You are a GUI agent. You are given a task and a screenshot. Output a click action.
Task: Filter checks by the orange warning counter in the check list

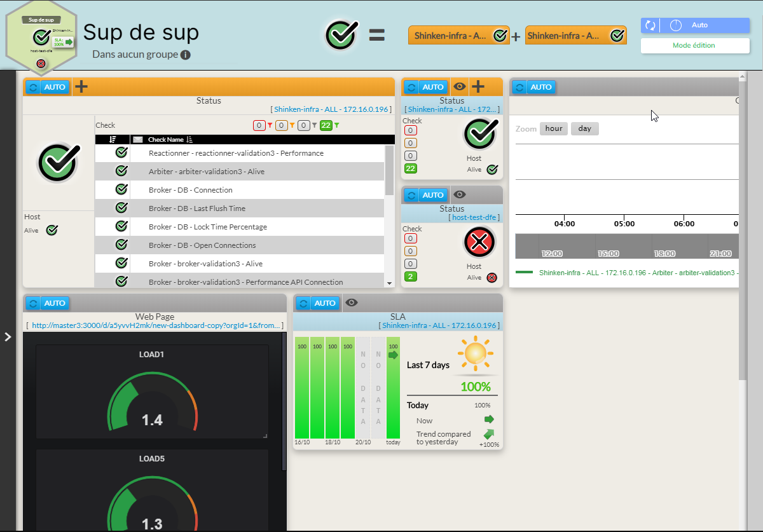pyautogui.click(x=282, y=125)
